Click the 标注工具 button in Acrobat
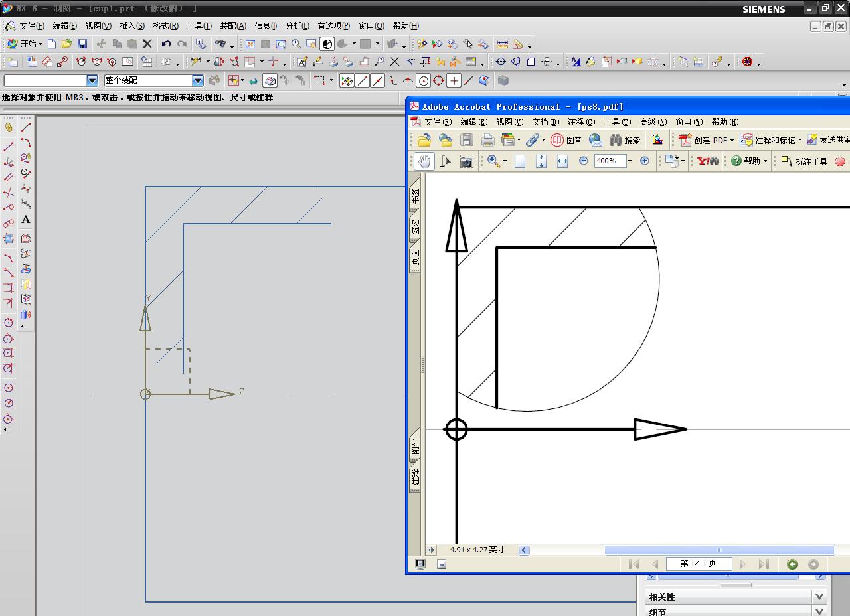The width and height of the screenshot is (850, 616). (804, 161)
